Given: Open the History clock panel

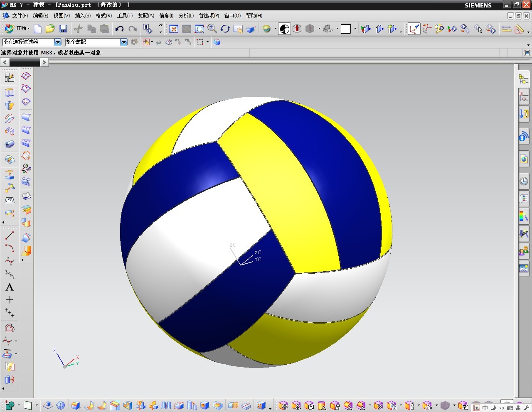Looking at the screenshot, I should [524, 181].
